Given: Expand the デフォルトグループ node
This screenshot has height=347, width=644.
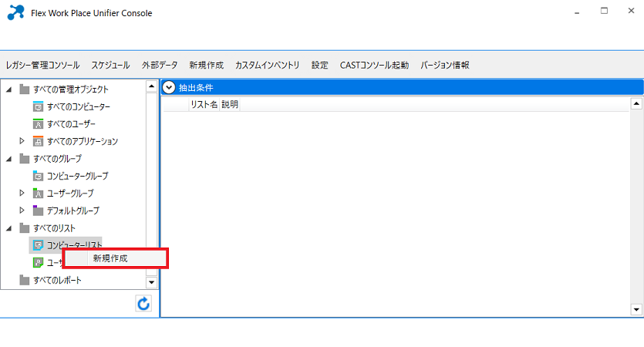Looking at the screenshot, I should coord(22,211).
